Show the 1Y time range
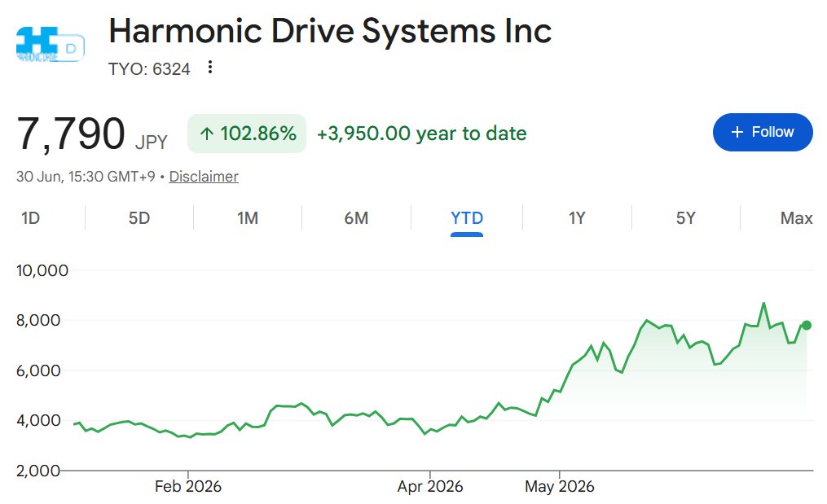 tap(577, 217)
